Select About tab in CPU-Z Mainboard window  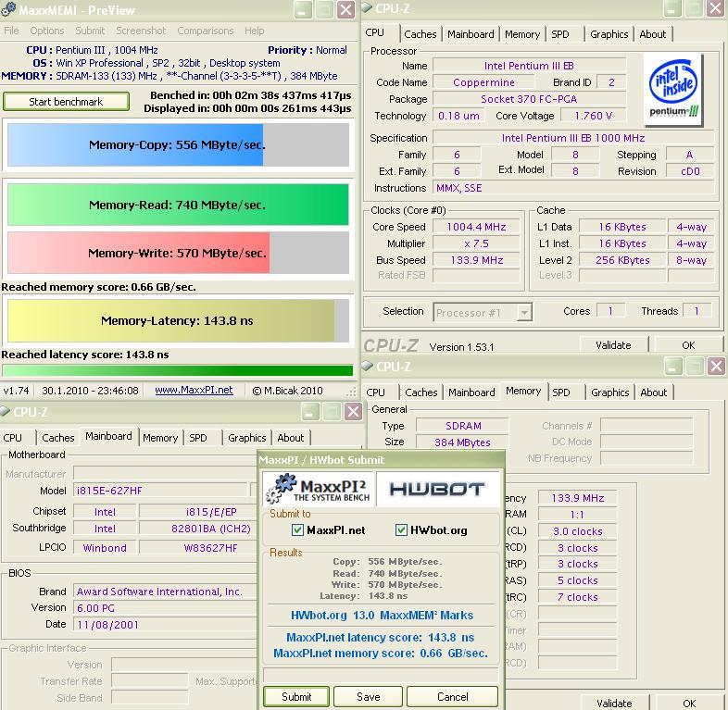(x=290, y=438)
